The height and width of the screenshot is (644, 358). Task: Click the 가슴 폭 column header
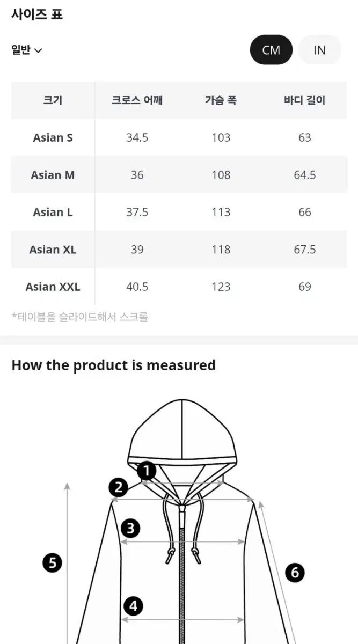click(221, 100)
